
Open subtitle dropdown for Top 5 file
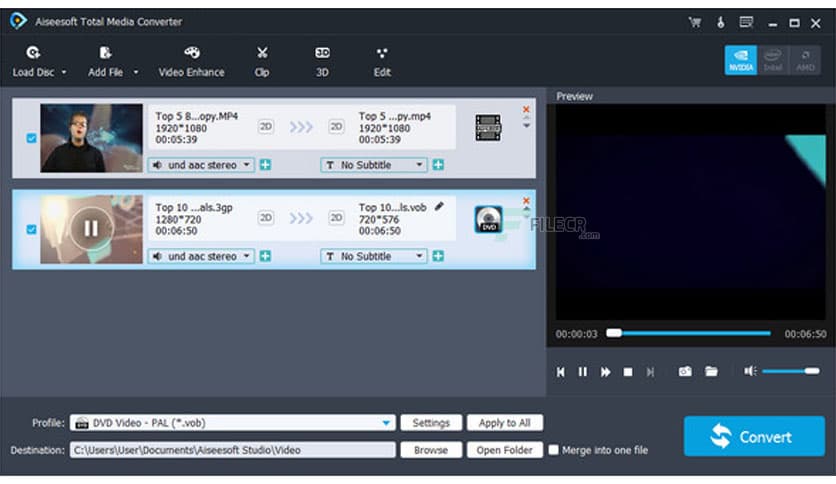tap(374, 165)
